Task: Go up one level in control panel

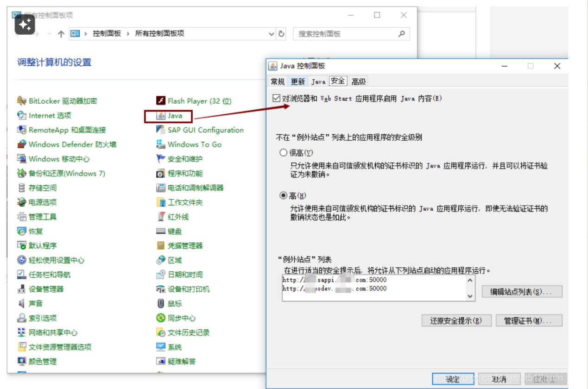Action: point(61,34)
